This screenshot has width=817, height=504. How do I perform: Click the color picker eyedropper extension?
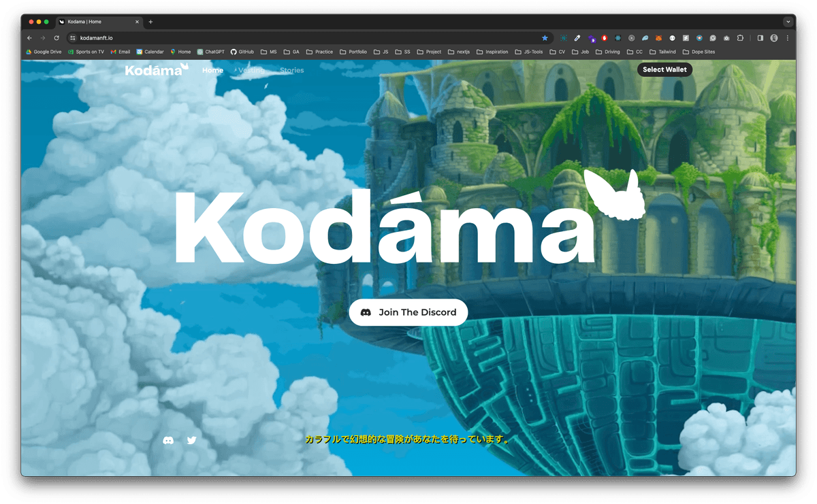[x=577, y=38]
